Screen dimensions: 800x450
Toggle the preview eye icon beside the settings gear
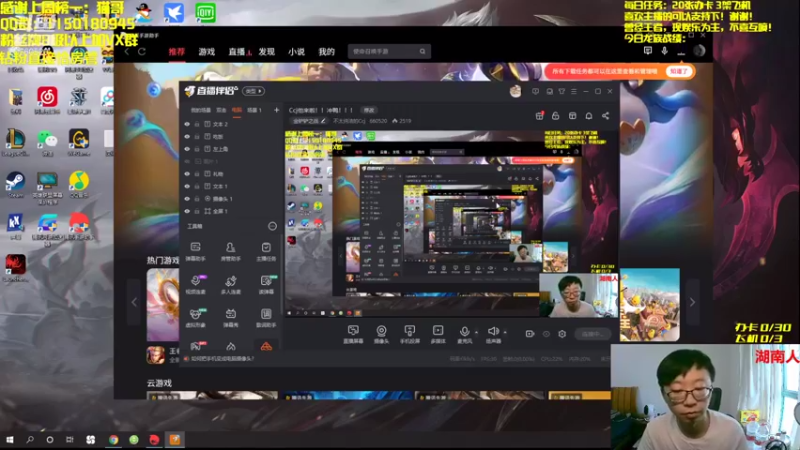(x=546, y=334)
